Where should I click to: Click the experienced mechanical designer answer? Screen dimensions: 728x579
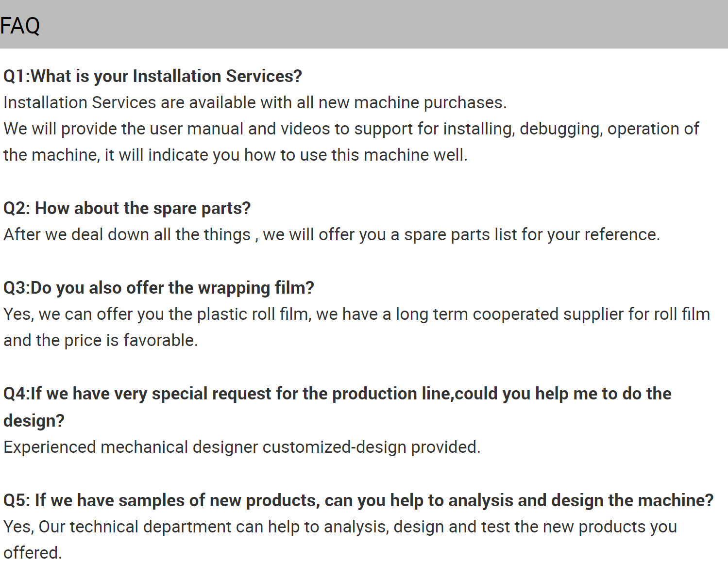(242, 447)
